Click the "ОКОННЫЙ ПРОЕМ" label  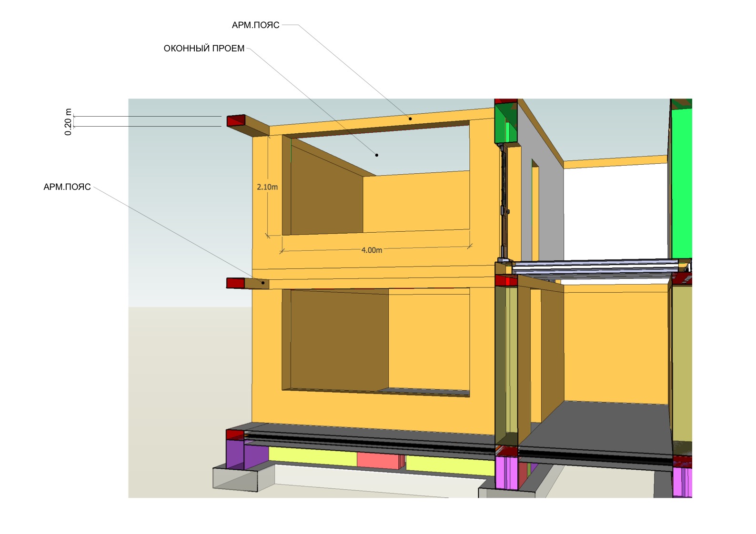204,49
